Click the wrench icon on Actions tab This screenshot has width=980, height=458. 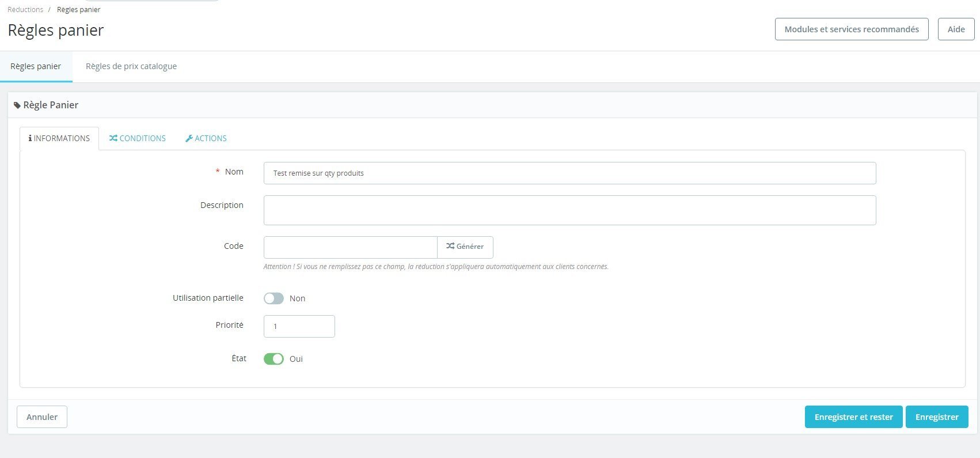coord(189,138)
